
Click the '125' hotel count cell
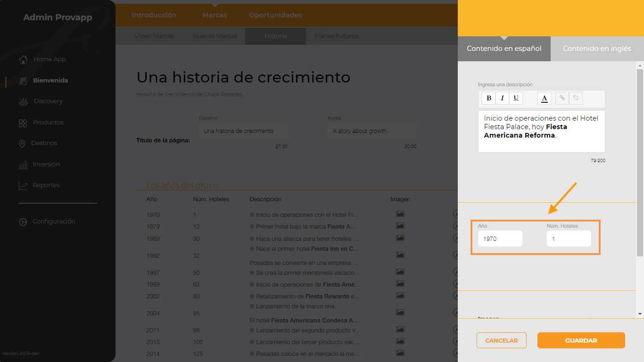point(198,354)
